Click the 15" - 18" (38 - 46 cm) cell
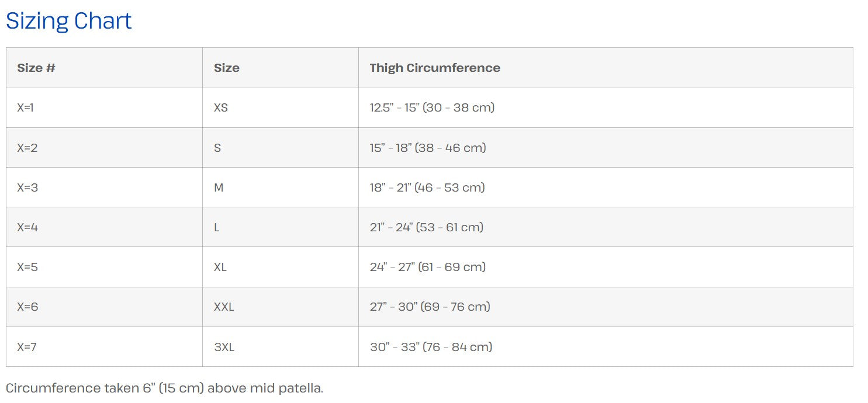Viewport: 868px width, 403px height. 428,148
